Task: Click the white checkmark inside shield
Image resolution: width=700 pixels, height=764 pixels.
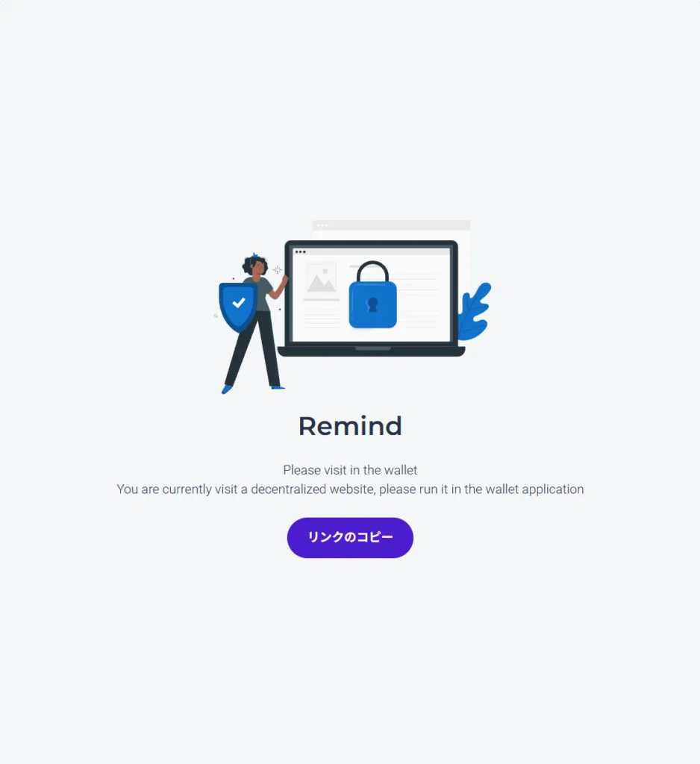Action: coord(238,303)
